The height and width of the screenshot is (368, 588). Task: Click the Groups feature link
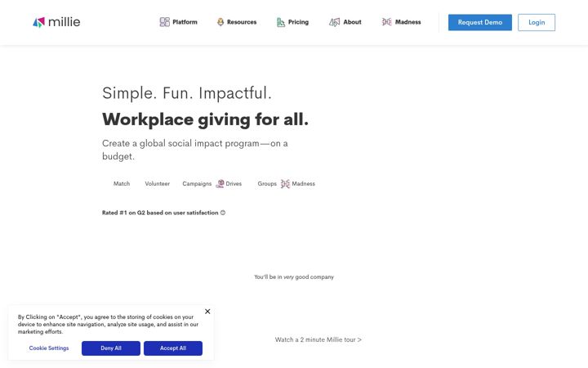pyautogui.click(x=267, y=184)
